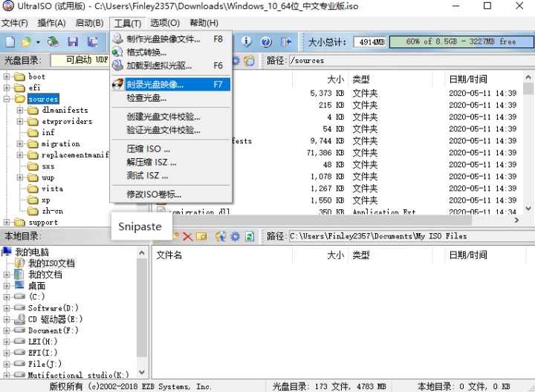Click the 大小总计 4914MB field
The height and width of the screenshot is (392, 535).
click(x=370, y=42)
